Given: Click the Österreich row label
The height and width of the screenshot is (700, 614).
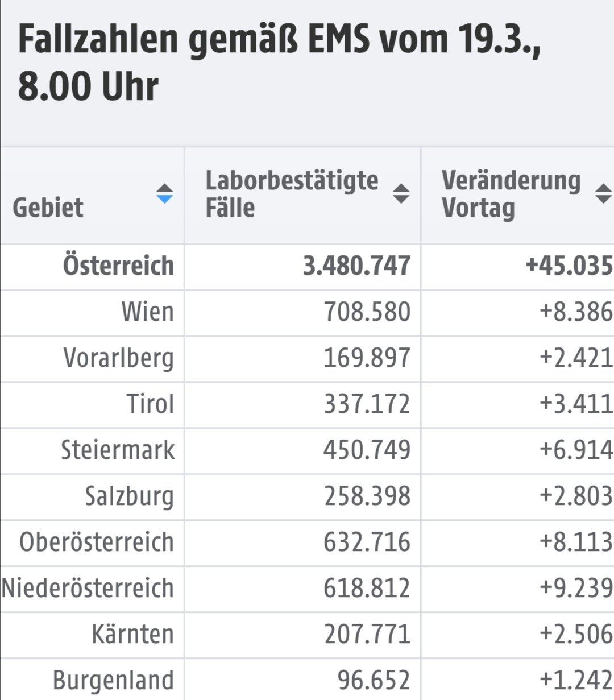Looking at the screenshot, I should click(118, 266).
